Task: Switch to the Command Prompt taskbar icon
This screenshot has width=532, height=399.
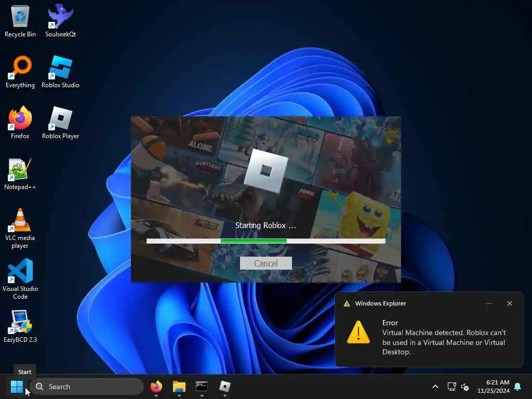Action: tap(202, 387)
